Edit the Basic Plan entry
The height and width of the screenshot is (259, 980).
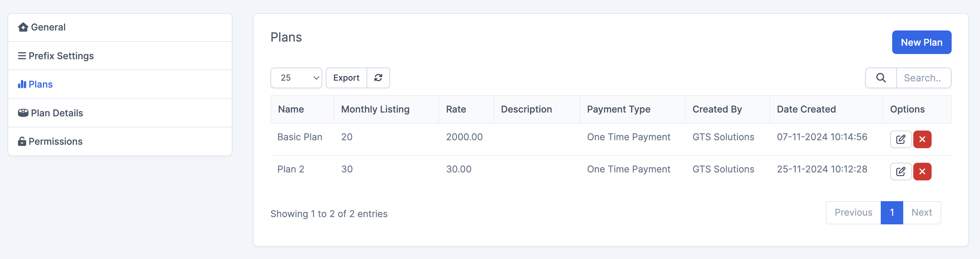click(x=900, y=139)
